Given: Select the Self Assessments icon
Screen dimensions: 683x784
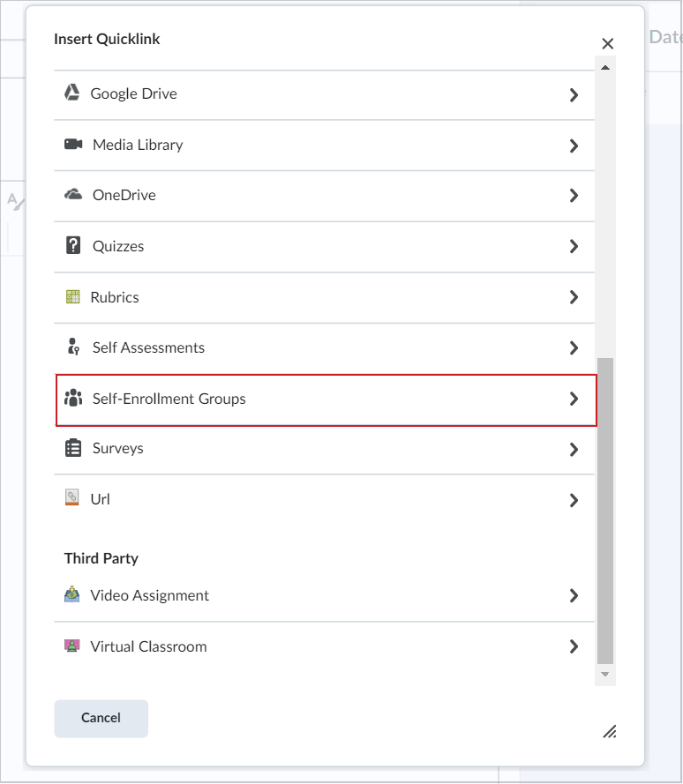Looking at the screenshot, I should [x=72, y=347].
